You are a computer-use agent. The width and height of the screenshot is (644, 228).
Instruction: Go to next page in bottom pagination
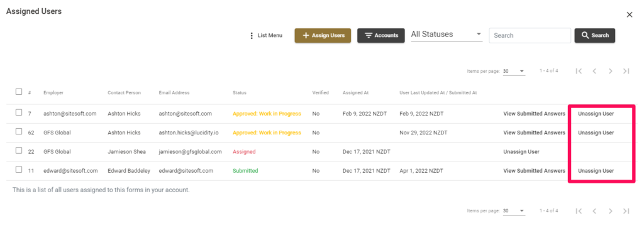(610, 211)
